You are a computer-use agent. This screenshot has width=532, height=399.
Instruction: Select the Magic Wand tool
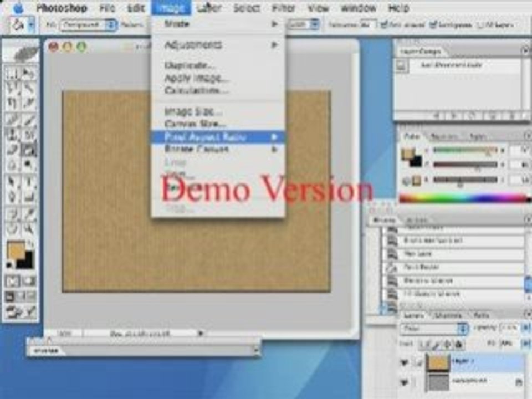(x=29, y=88)
